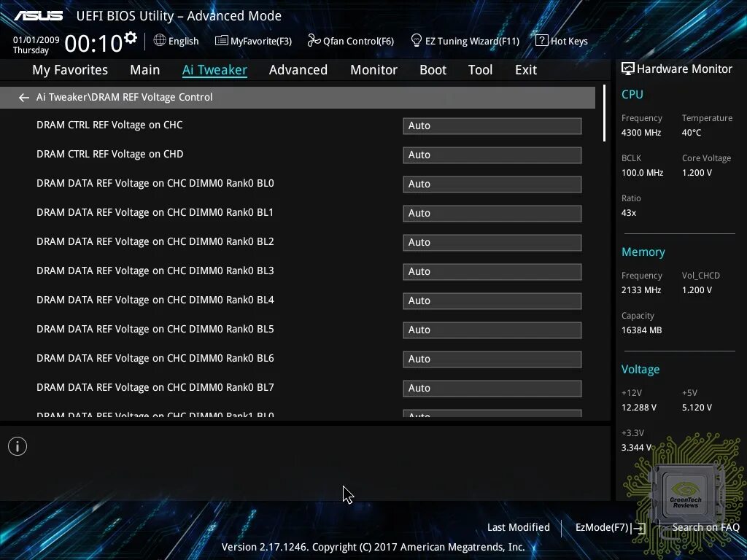Viewport: 747px width, 560px height.
Task: Open Qfan Control(F6)
Action: pos(351,41)
